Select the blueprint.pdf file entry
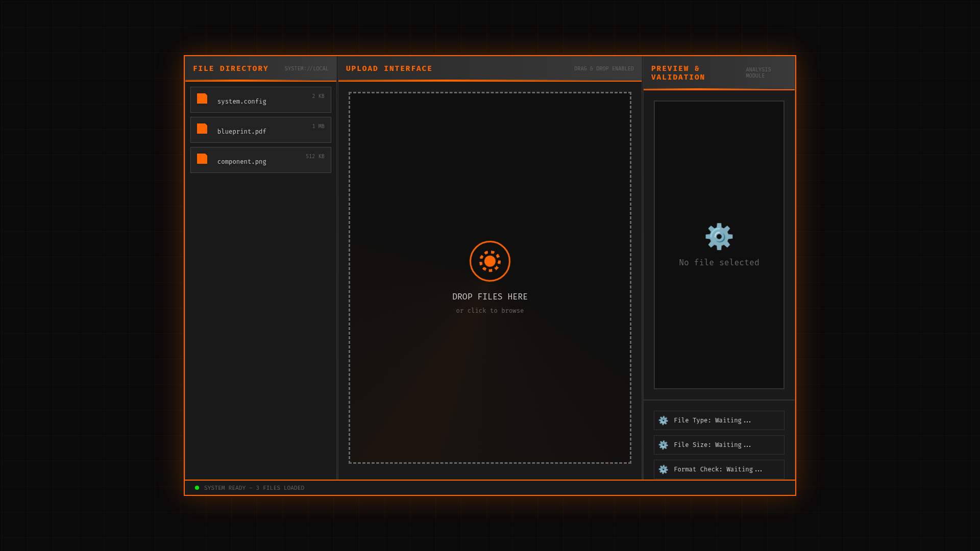980x551 pixels. [x=260, y=130]
